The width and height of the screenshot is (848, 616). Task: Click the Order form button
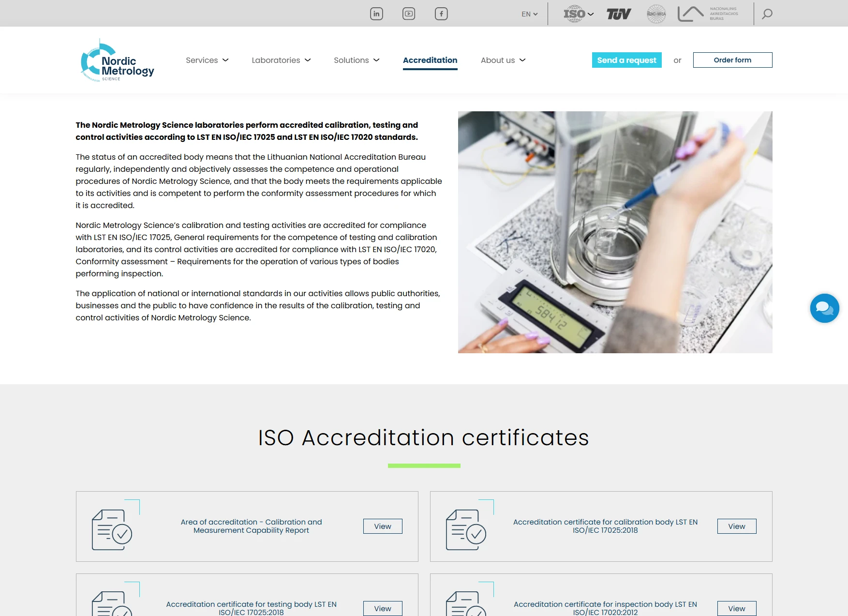[x=732, y=60]
